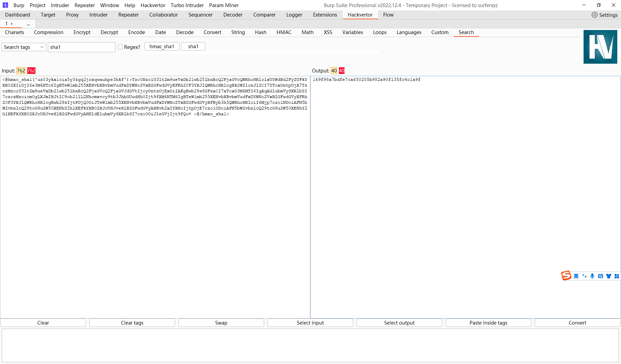
Task: Open the Intruder menu in menu bar
Action: pos(60,5)
